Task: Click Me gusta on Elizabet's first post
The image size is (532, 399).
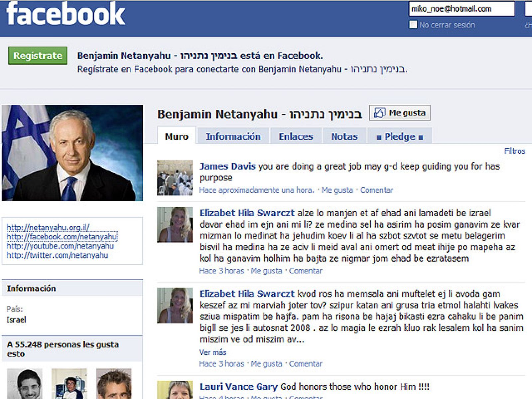Action: pos(265,271)
